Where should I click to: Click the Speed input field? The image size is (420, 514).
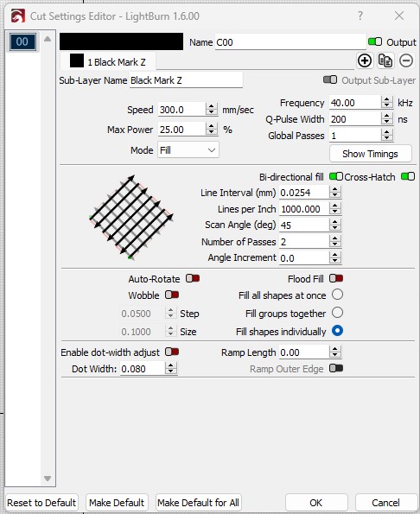pos(182,110)
